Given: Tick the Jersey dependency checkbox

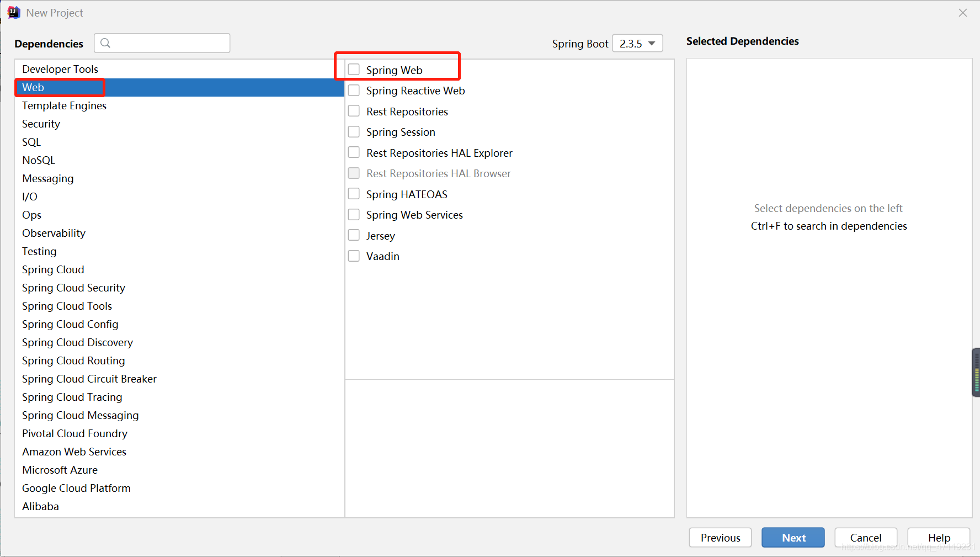Looking at the screenshot, I should point(354,235).
